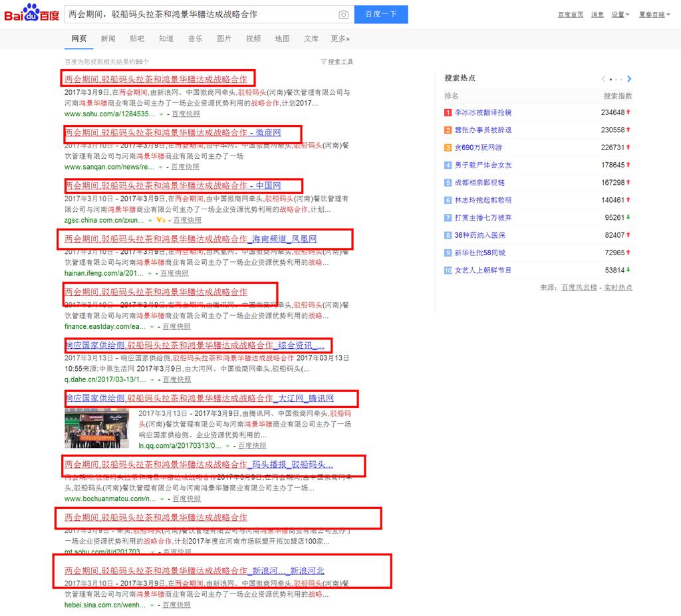This screenshot has width=681, height=616.
Task: Expand the 设置 dropdown menu
Action: click(620, 15)
